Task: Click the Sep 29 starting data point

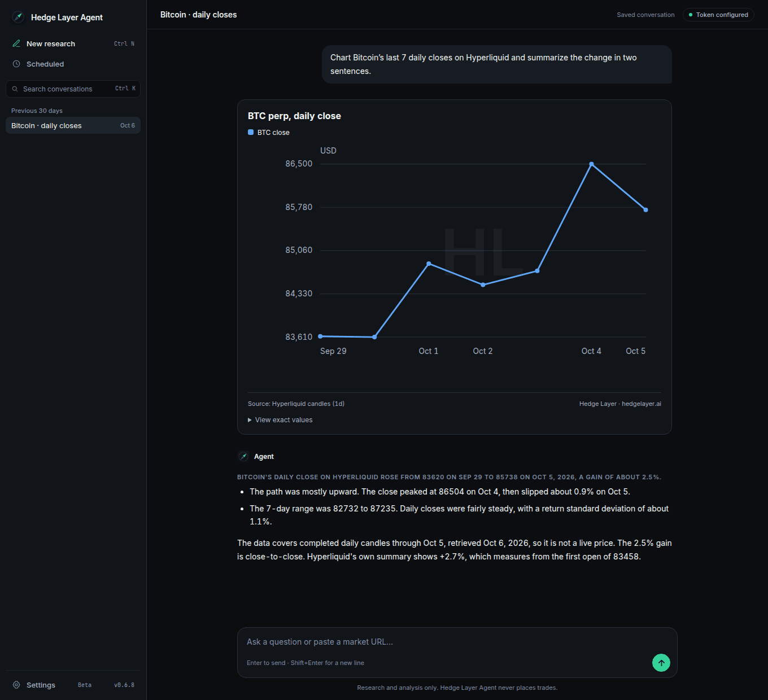Action: pyautogui.click(x=320, y=336)
